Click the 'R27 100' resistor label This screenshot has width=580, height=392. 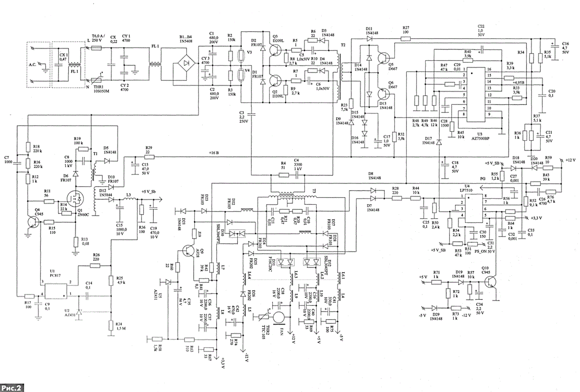[x=406, y=30]
